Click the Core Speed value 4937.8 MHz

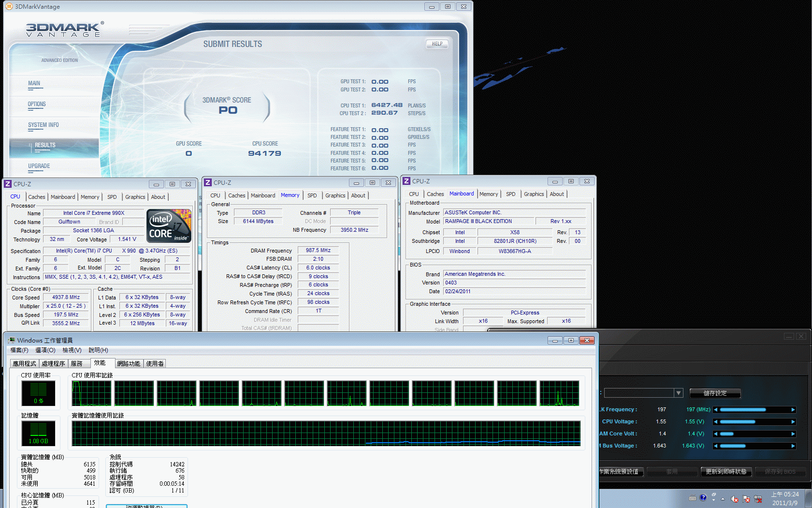(x=66, y=298)
